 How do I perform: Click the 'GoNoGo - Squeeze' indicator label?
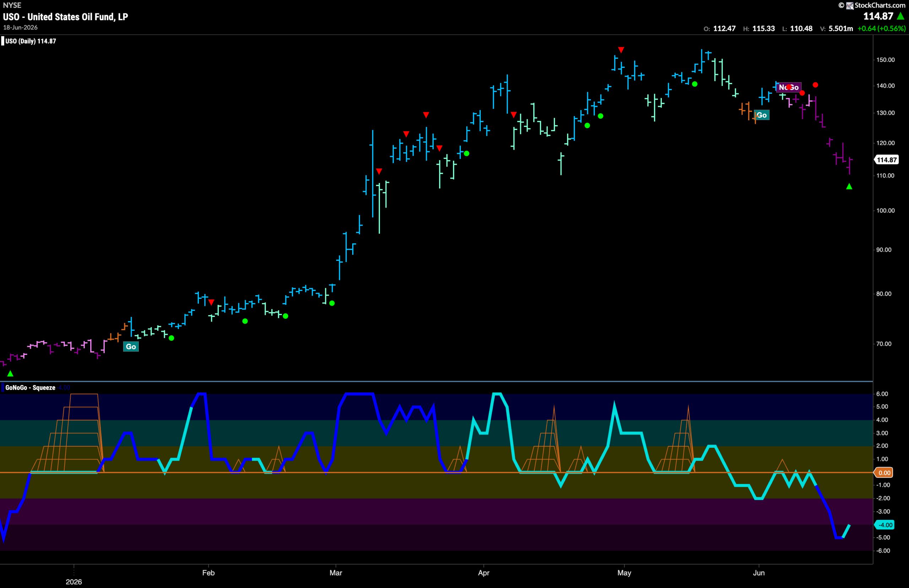click(30, 388)
